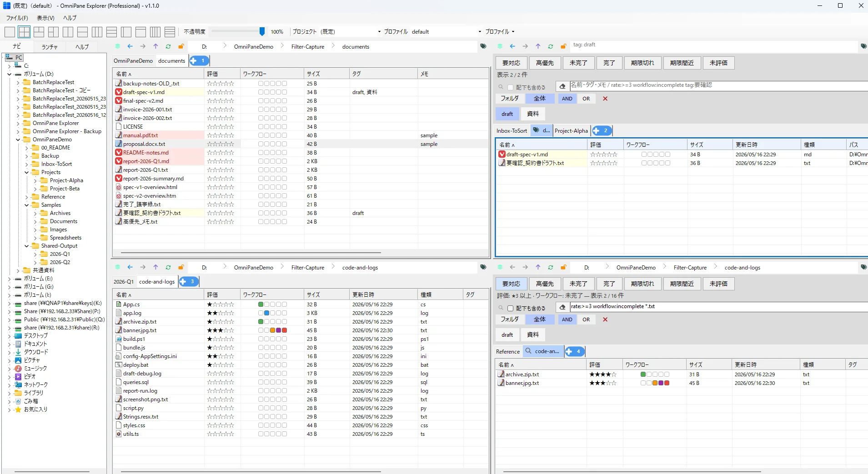The width and height of the screenshot is (868, 474).
Task: Switch to single-pane layout icon
Action: point(10,32)
